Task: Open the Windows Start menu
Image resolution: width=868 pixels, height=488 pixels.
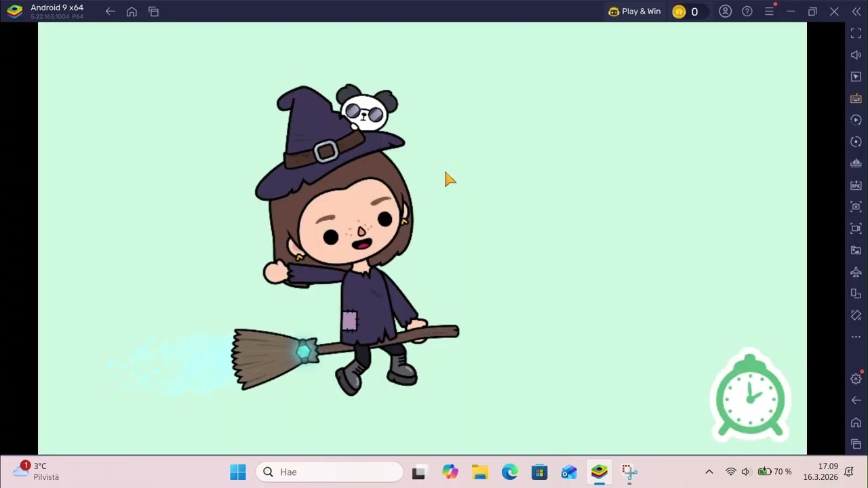Action: 238,472
